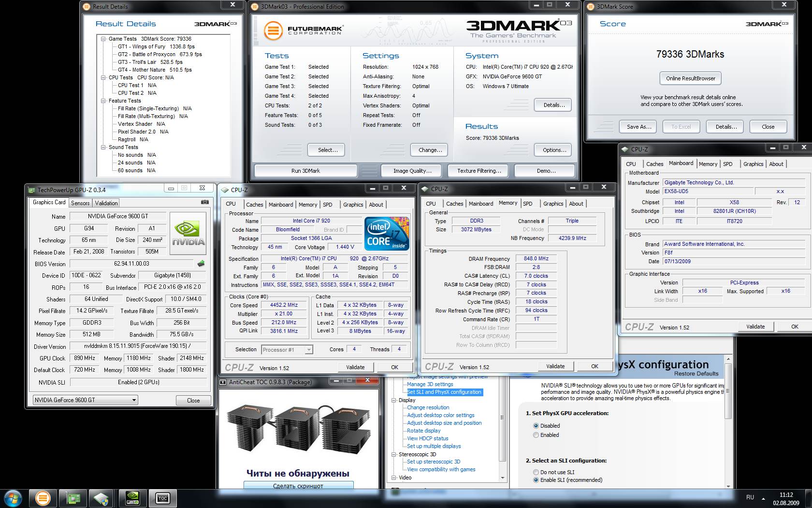812x508 pixels.
Task: Collapse the Feature Tests tree node
Action: (x=103, y=101)
